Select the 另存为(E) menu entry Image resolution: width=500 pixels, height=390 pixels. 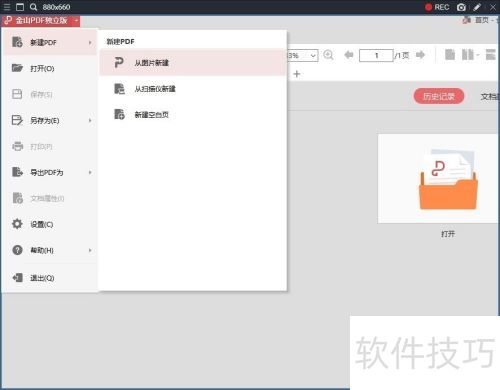[x=51, y=120]
